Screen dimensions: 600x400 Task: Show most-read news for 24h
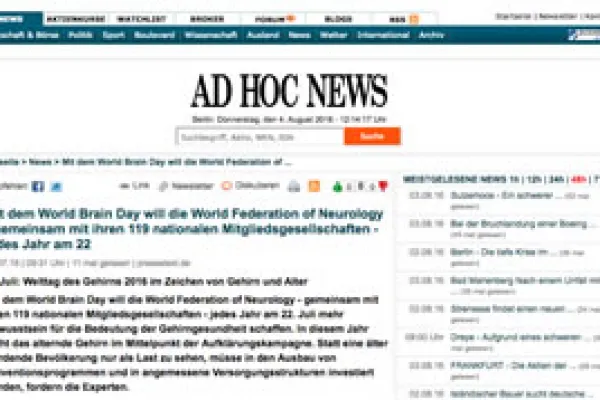[556, 179]
